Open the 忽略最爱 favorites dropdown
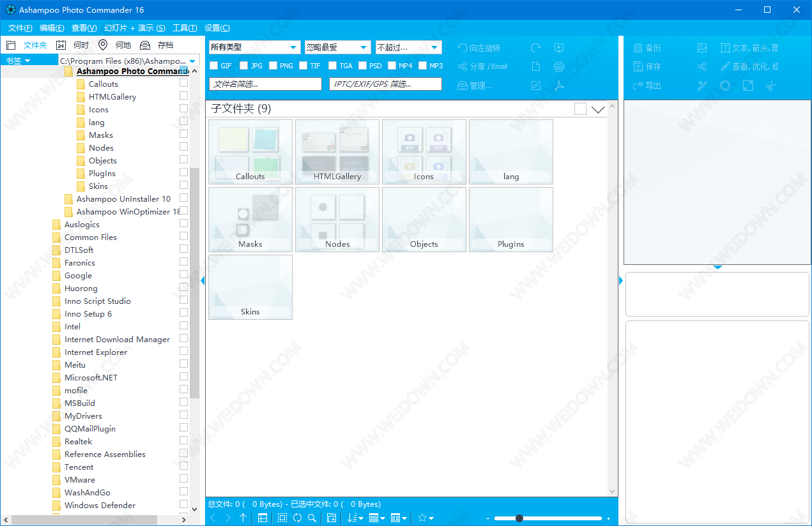The image size is (812, 526). click(337, 47)
